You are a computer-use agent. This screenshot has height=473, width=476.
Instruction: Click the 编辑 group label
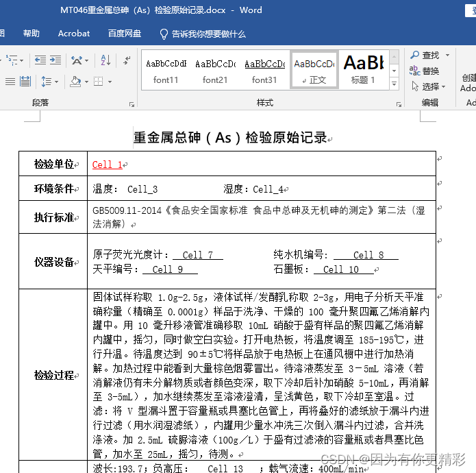[430, 103]
